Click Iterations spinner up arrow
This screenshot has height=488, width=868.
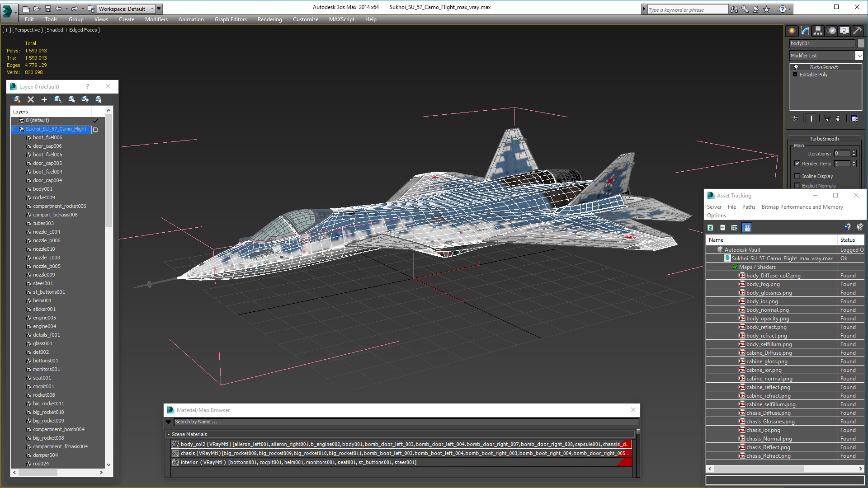[854, 152]
